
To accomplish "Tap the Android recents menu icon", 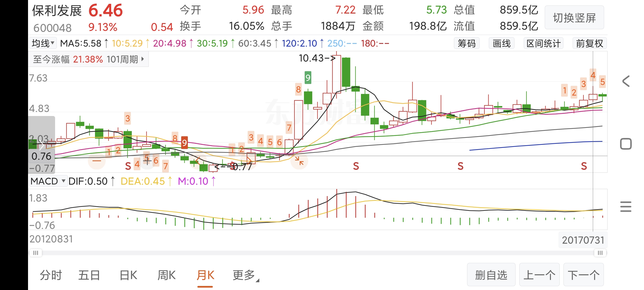I will (626, 207).
